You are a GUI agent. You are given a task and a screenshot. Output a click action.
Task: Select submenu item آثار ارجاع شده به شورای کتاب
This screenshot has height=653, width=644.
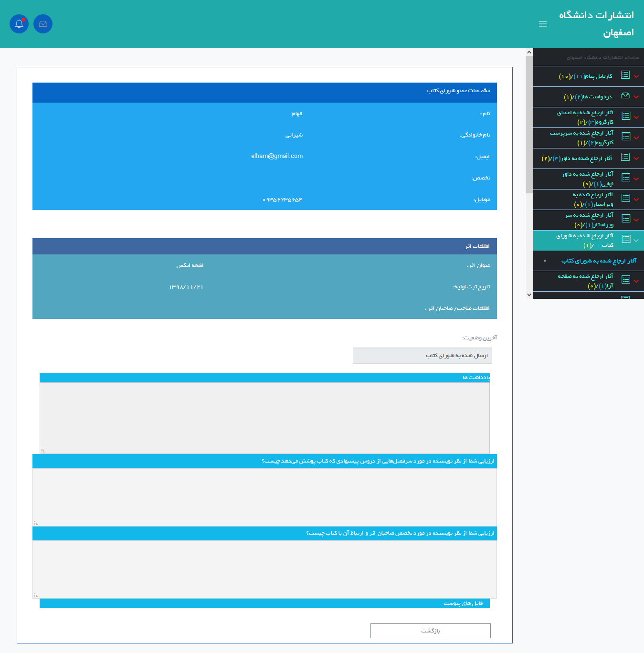(599, 261)
